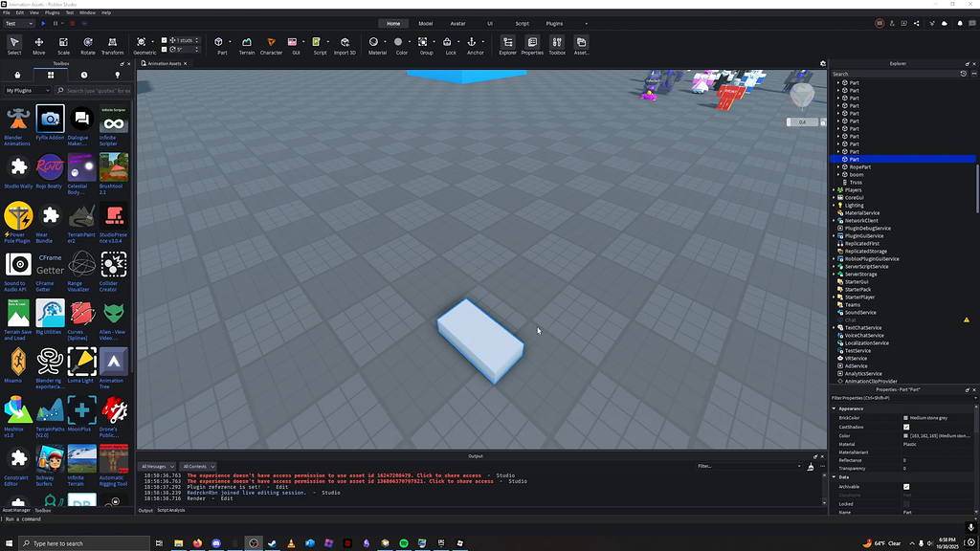Open the All Contexts output filter dropdown
Screen dimensions: 980x551
tap(198, 466)
